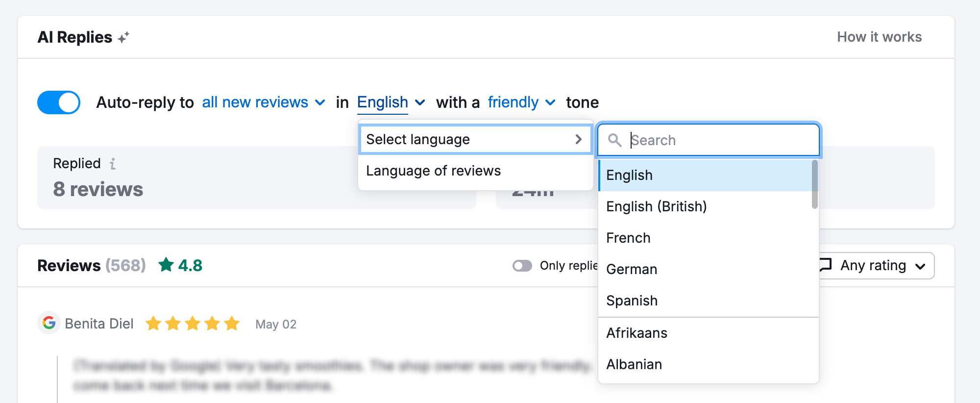
Task: Click the Google logo beside Benita Diel
Action: pyautogui.click(x=49, y=323)
